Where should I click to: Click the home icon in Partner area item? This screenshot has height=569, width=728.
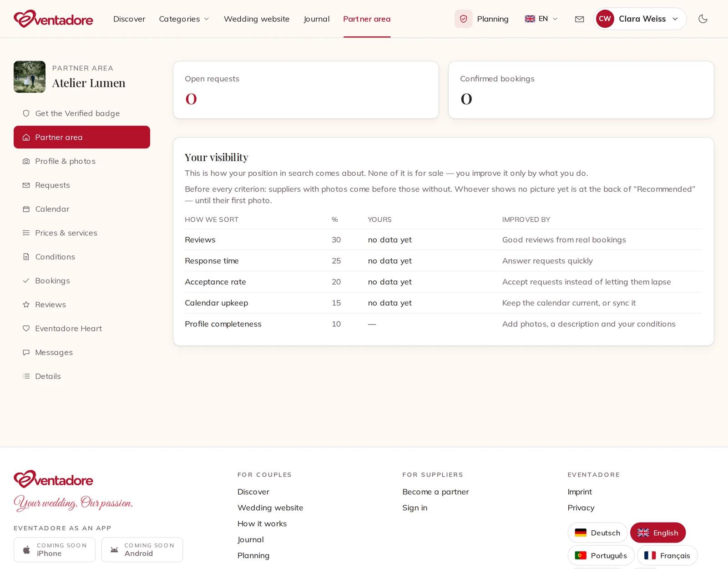26,137
